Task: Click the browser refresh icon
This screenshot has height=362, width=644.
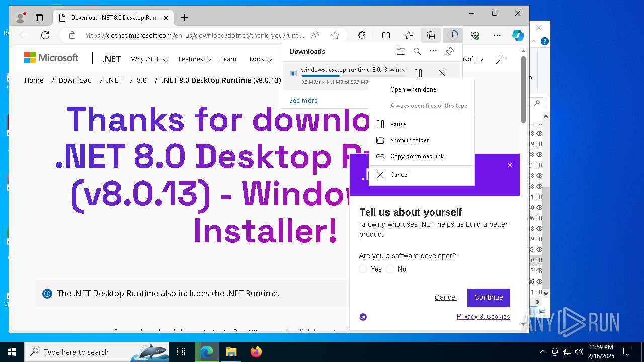Action: 45,35
